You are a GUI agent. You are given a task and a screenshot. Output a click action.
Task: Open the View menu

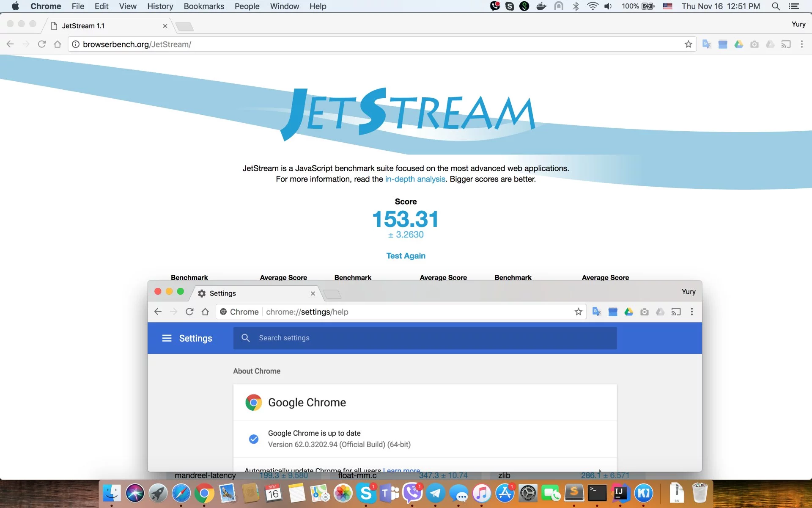(128, 6)
